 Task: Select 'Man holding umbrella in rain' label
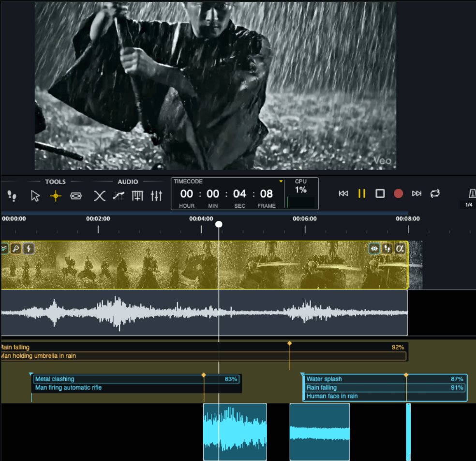coord(203,356)
